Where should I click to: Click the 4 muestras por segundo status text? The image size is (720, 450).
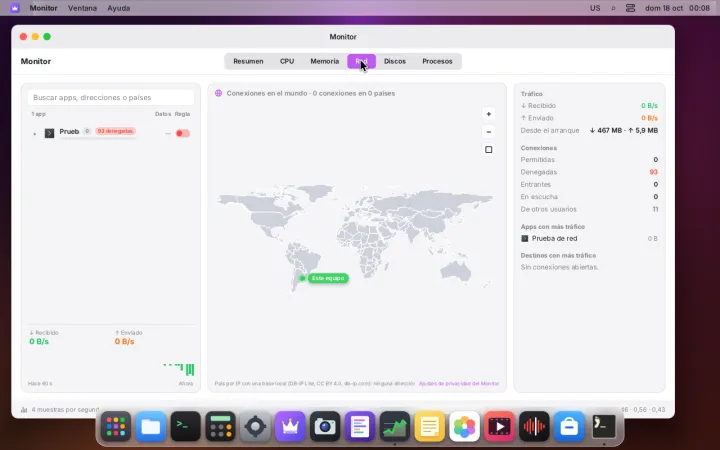[65, 410]
